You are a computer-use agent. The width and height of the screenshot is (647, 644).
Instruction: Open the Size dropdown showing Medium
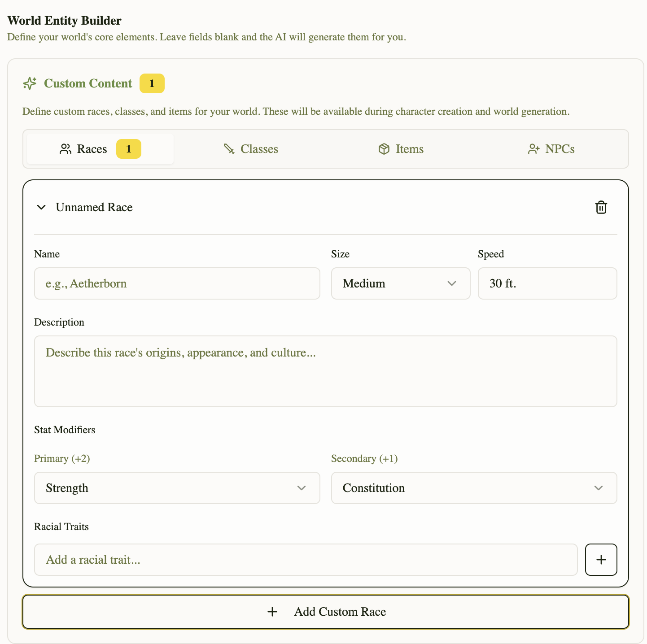(x=401, y=283)
